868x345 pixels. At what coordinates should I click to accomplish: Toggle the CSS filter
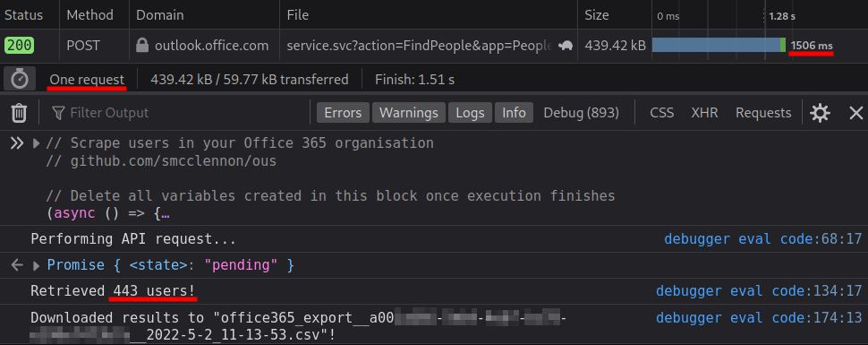(661, 113)
